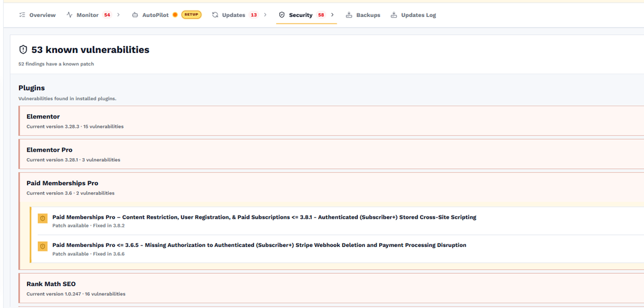The width and height of the screenshot is (644, 308).
Task: Collapse the Paid Memberships Pro row
Action: [x=331, y=188]
